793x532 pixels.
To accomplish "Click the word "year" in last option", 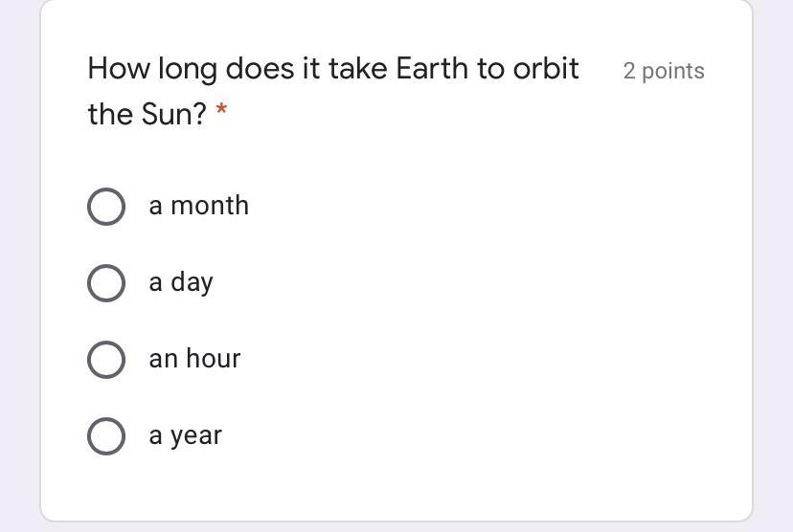I will pyautogui.click(x=196, y=436).
